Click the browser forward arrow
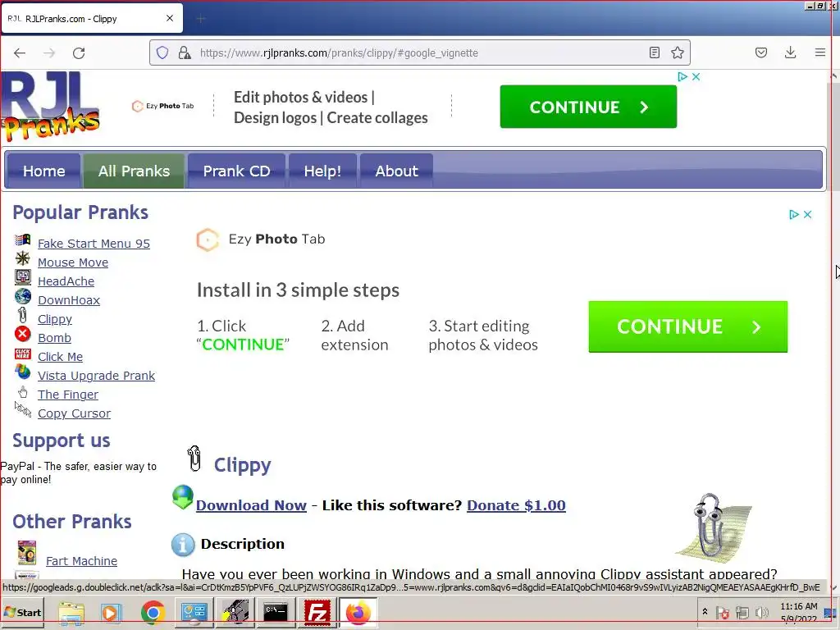 (x=49, y=52)
